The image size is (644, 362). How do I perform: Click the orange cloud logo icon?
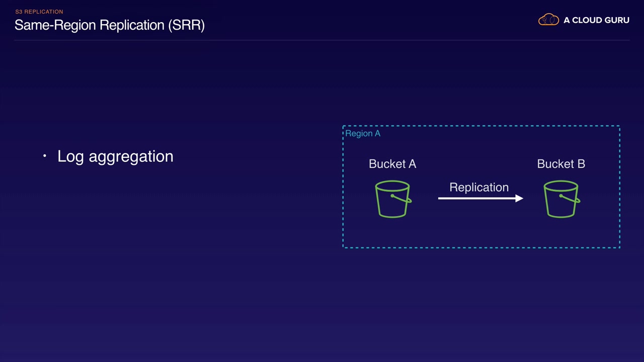pyautogui.click(x=548, y=20)
